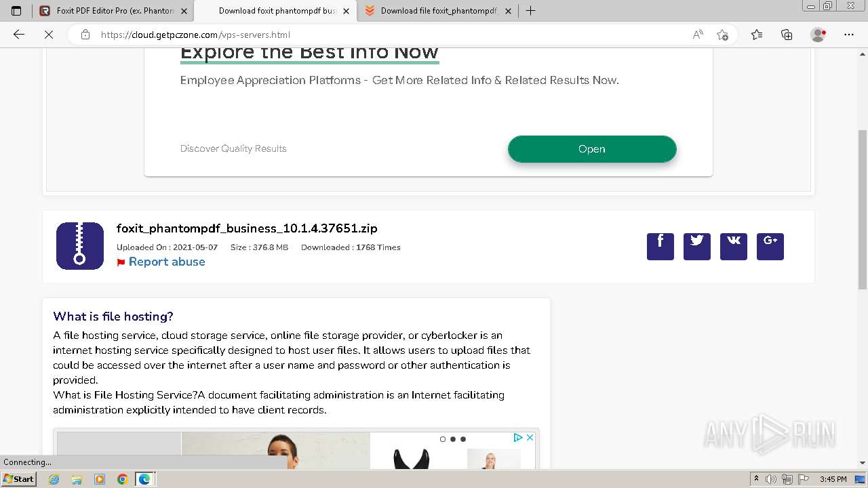Viewport: 868px width, 488px height.
Task: Show hidden system tray icons
Action: click(x=757, y=479)
